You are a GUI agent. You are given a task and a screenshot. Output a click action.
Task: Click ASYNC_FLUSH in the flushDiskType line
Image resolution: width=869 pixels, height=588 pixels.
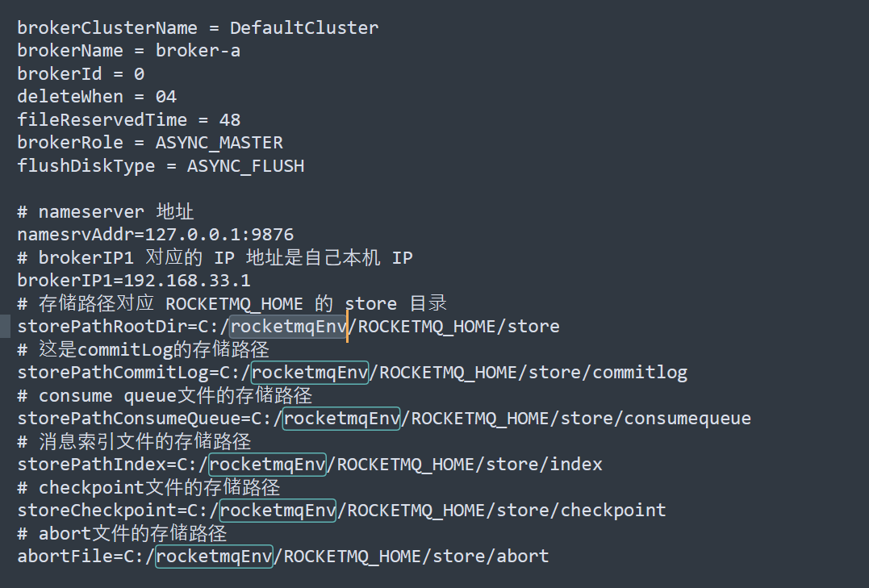[245, 165]
